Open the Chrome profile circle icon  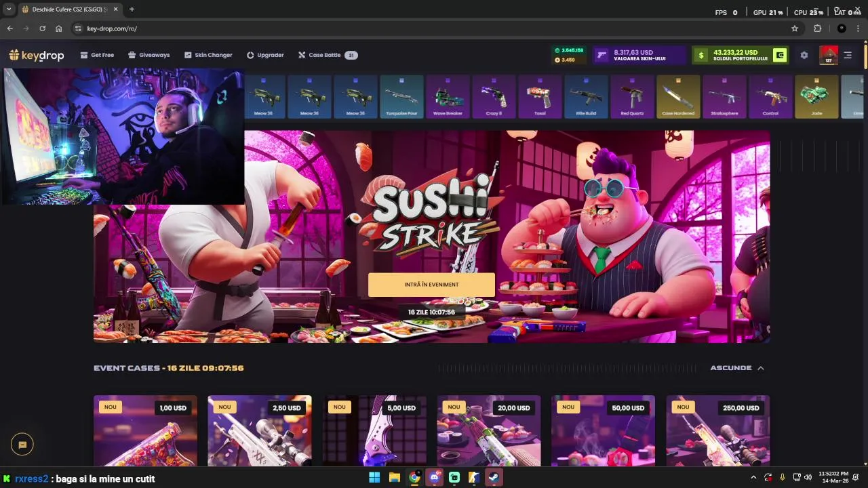pyautogui.click(x=842, y=28)
